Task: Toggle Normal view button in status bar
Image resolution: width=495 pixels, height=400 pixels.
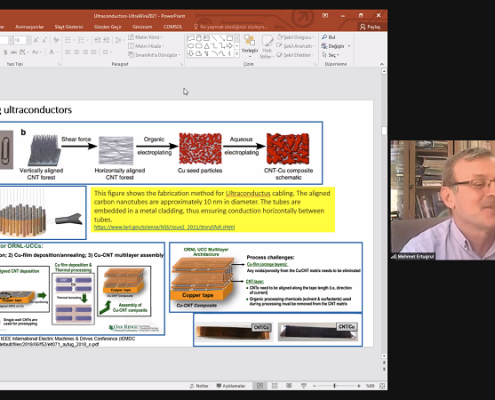Action: (x=260, y=386)
